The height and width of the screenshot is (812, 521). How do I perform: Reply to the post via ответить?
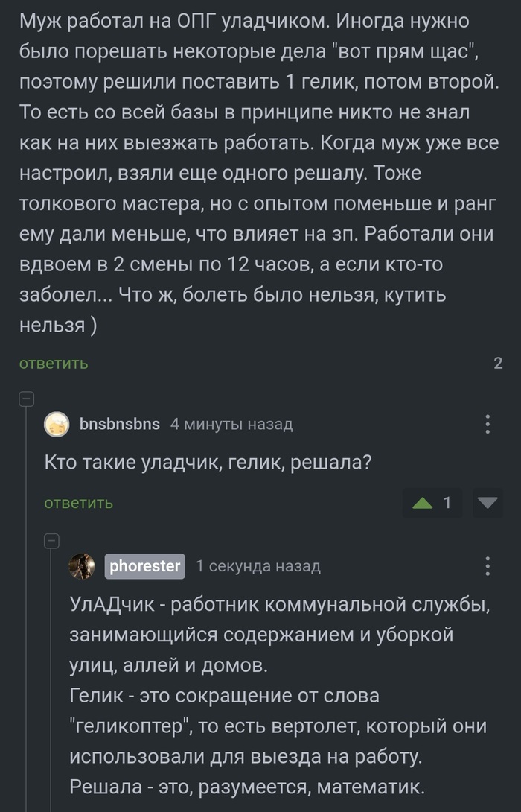pyautogui.click(x=52, y=364)
